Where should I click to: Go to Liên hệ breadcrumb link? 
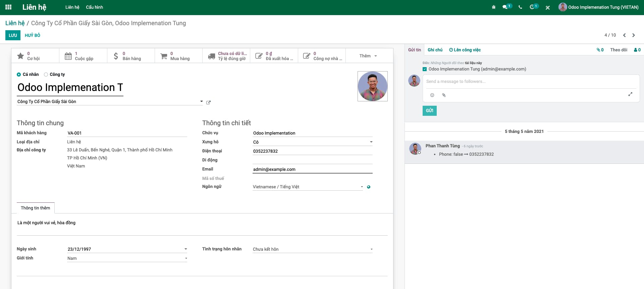pyautogui.click(x=15, y=23)
